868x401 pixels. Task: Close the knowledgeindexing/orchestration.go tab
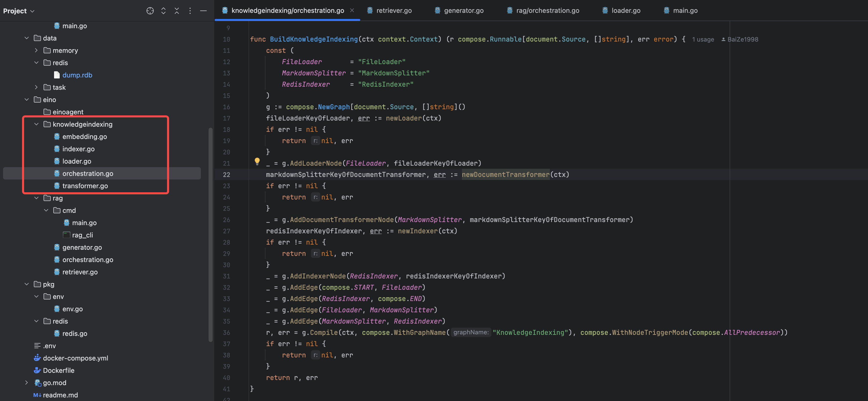(x=352, y=11)
